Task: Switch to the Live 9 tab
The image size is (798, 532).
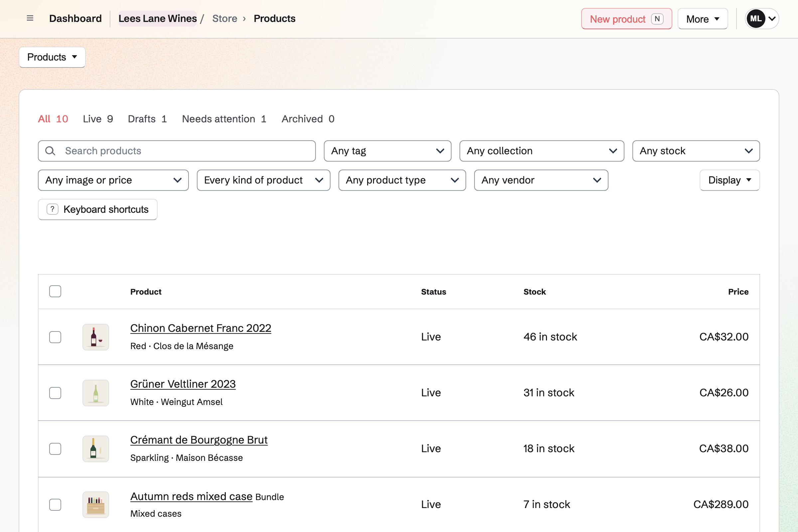Action: point(98,119)
